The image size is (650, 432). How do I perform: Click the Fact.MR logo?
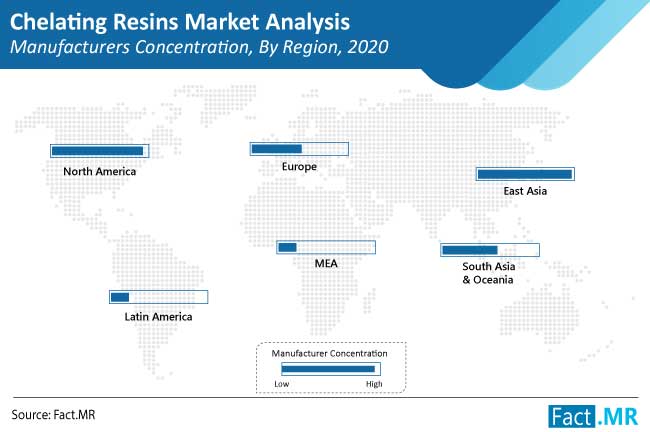[593, 417]
